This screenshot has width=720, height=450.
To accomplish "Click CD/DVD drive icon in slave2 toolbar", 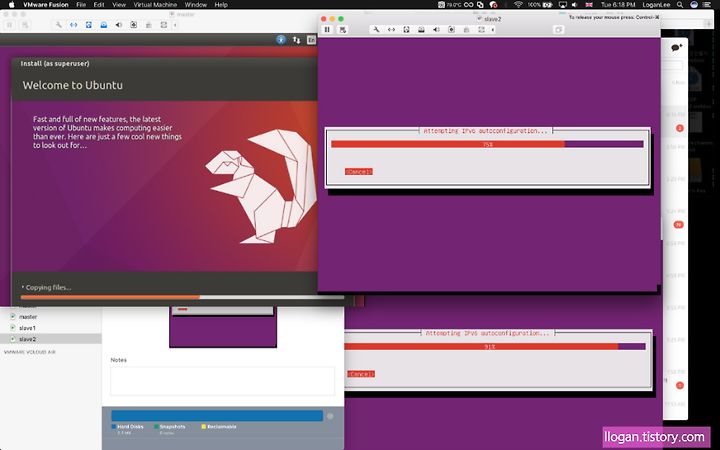I will [x=421, y=29].
